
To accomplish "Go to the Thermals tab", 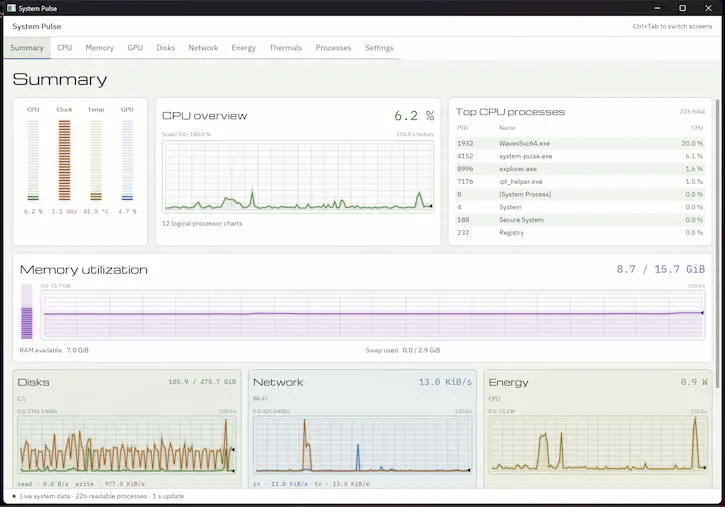I will [x=285, y=48].
